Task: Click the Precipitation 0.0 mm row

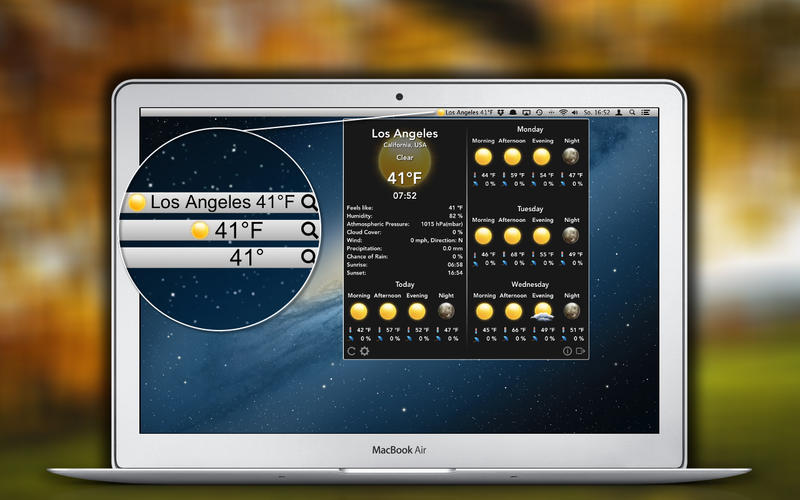Action: 405,248
